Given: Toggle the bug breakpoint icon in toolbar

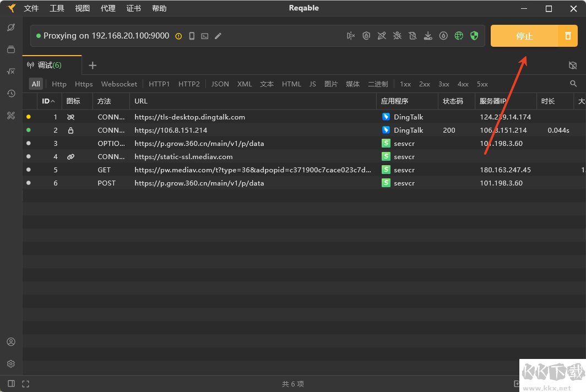Looking at the screenshot, I should click(x=397, y=36).
